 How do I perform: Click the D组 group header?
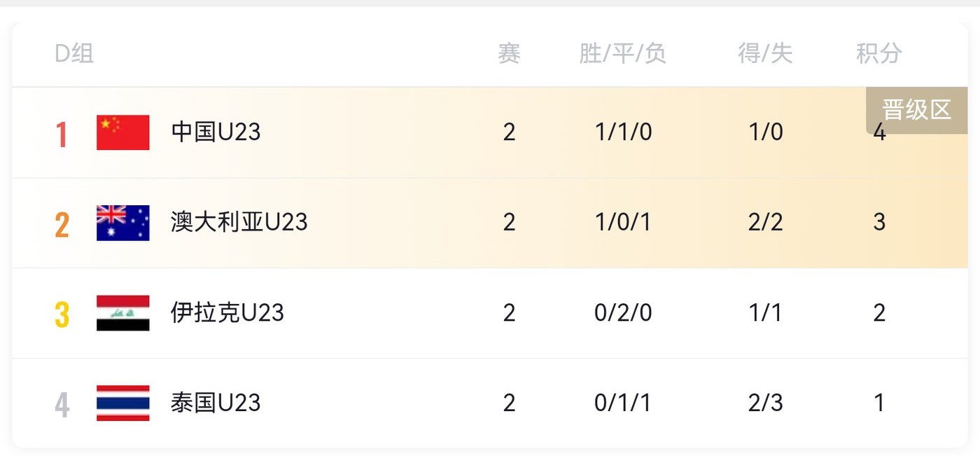[x=74, y=53]
